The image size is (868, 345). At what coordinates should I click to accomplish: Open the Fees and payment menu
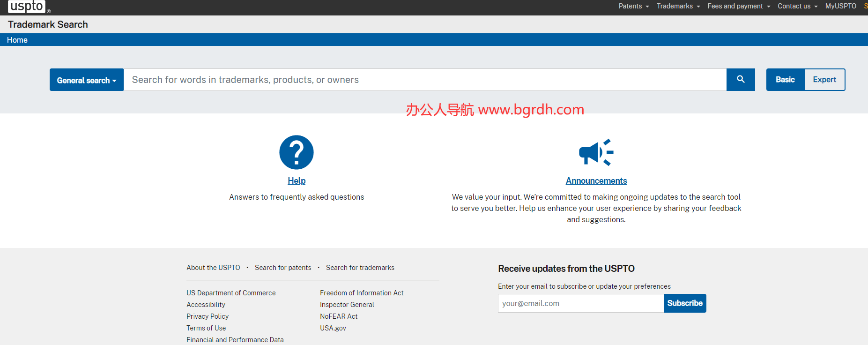click(x=738, y=6)
